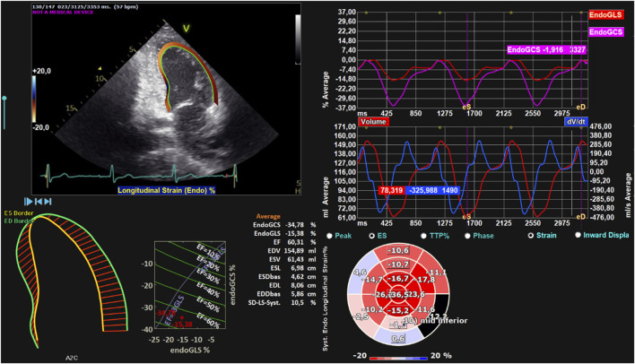Toggle the blue dV/dt curve label
The image size is (635, 364).
[576, 121]
